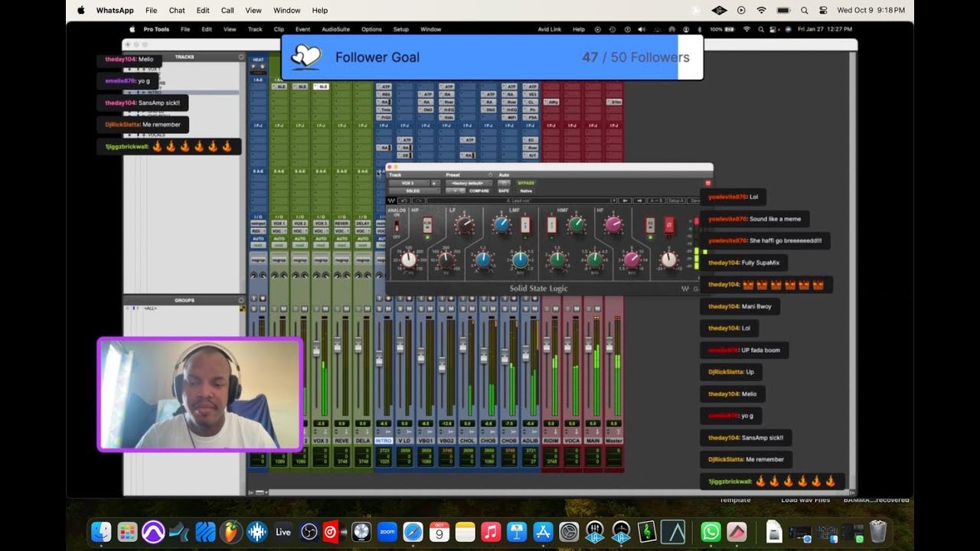Screen dimensions: 980x551
Task: Click the Native button in the plugin header
Action: pyautogui.click(x=526, y=191)
